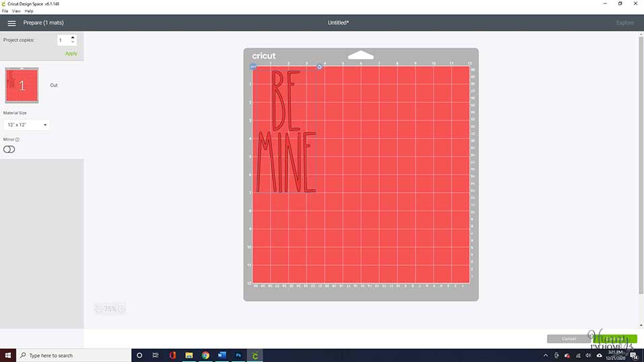The height and width of the screenshot is (362, 644).
Task: Show hidden system tray icons
Action: pos(546,355)
